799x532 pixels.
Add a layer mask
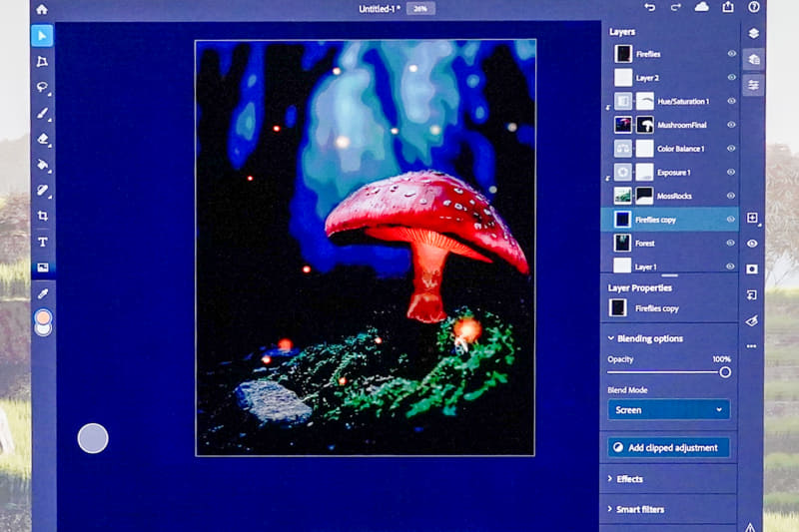tap(752, 268)
